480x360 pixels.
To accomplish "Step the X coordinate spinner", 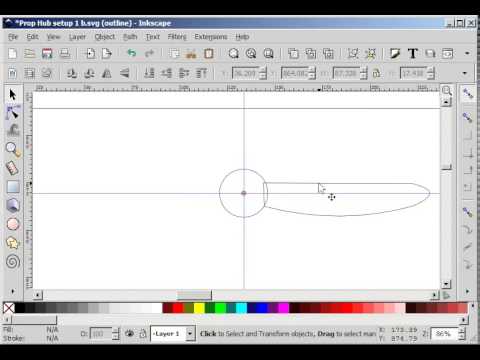I will (x=263, y=73).
